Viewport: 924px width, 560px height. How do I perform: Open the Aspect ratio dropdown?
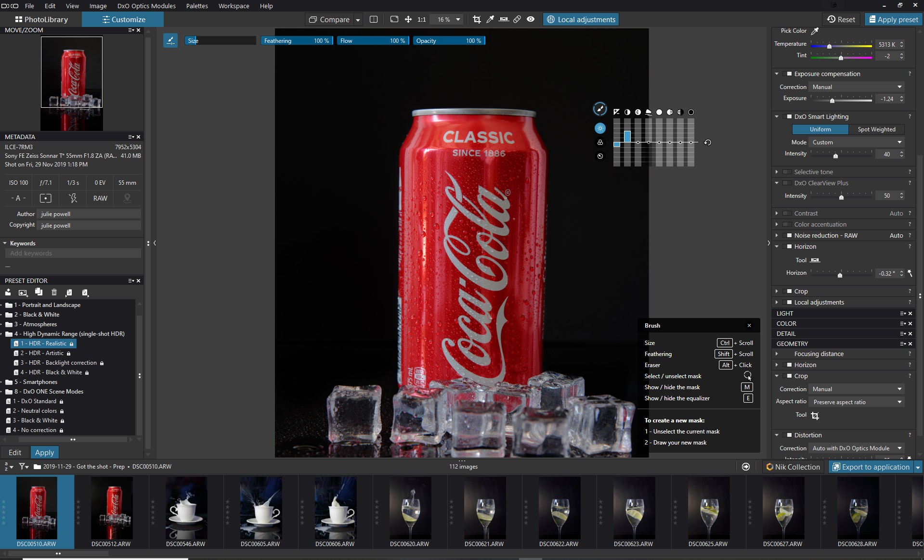[x=857, y=402]
